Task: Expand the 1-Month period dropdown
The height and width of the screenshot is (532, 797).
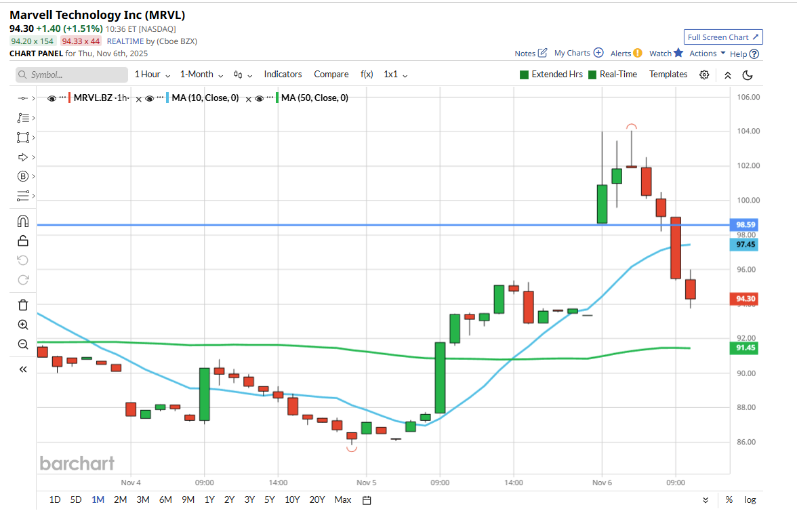Action: click(201, 75)
